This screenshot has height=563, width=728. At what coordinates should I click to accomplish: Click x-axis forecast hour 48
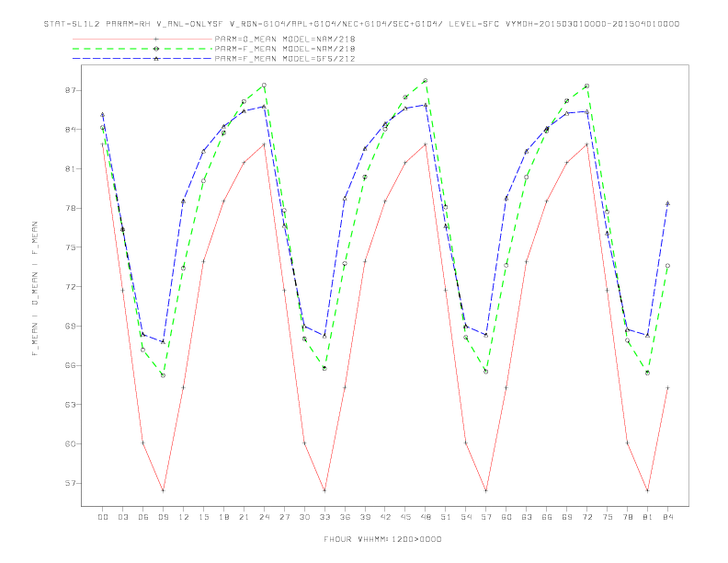(x=426, y=517)
